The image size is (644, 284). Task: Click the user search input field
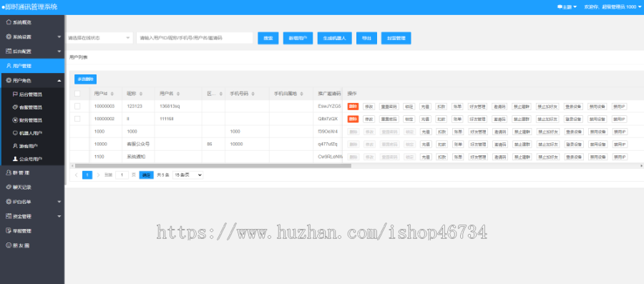pos(195,38)
